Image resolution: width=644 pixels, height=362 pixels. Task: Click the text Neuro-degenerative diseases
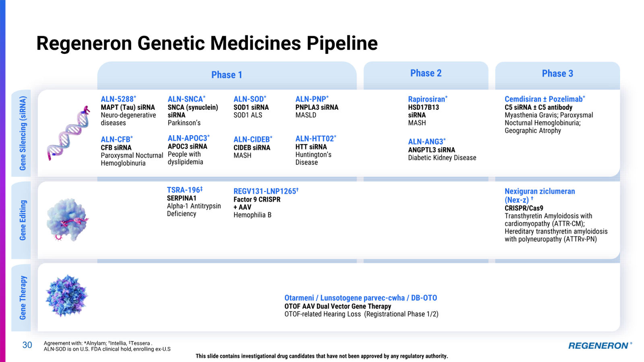point(128,119)
